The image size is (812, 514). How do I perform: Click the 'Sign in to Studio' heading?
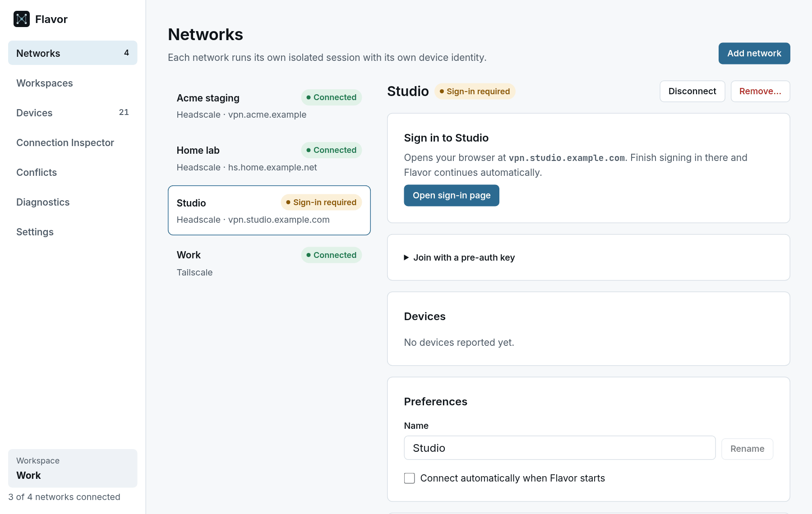pos(446,138)
